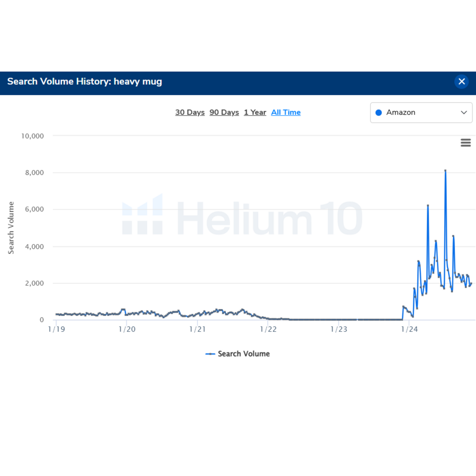Click the 1/23 x-axis label

pos(339,329)
